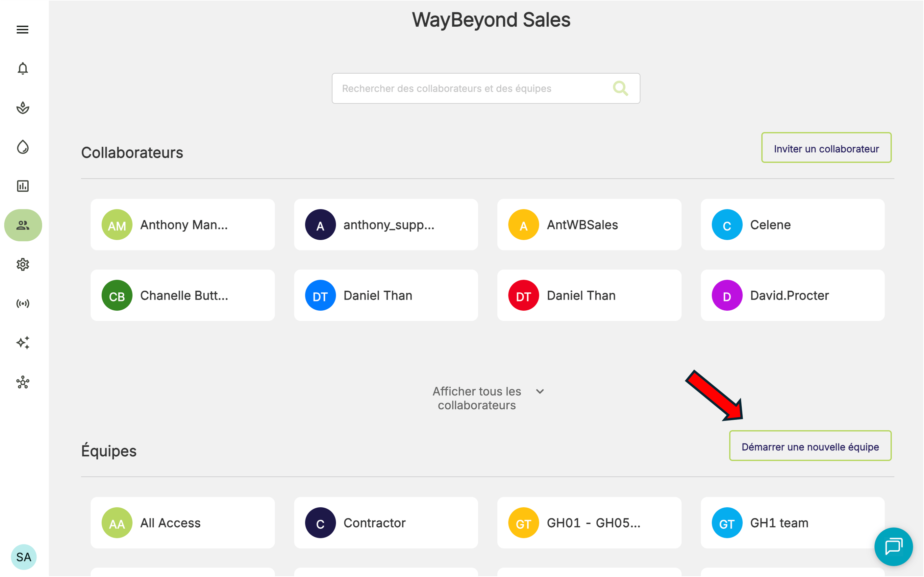
Task: Open the Contractor team card
Action: pos(386,523)
